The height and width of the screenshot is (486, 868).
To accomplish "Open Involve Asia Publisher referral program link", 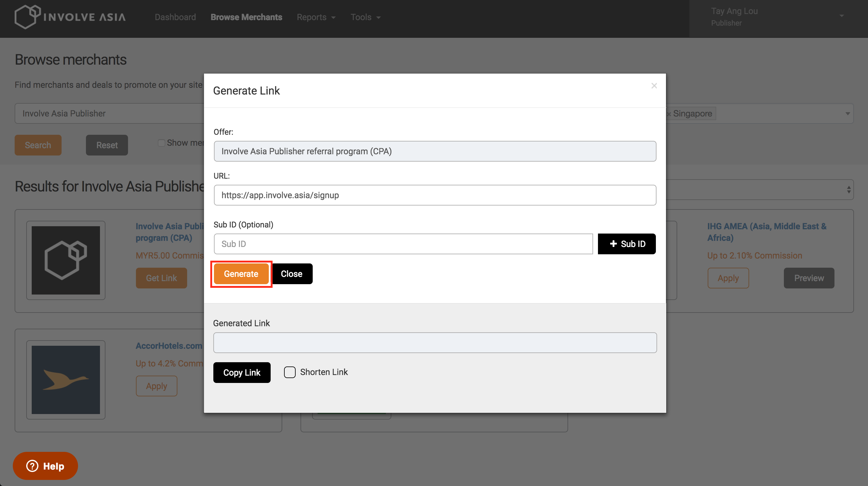I will point(169,232).
